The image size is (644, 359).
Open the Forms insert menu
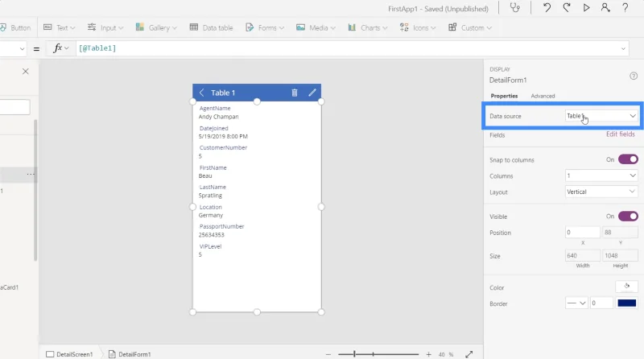(265, 27)
